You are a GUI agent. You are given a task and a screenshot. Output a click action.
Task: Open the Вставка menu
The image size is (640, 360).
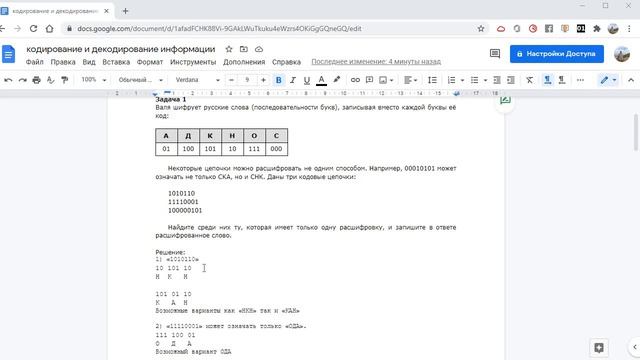116,62
